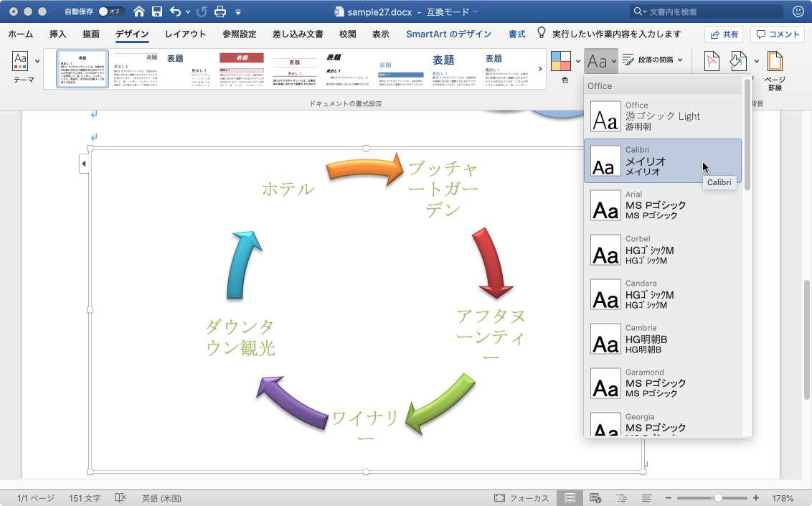The height and width of the screenshot is (506, 812).
Task: Expand the 色 dropdown arrow
Action: pos(578,61)
